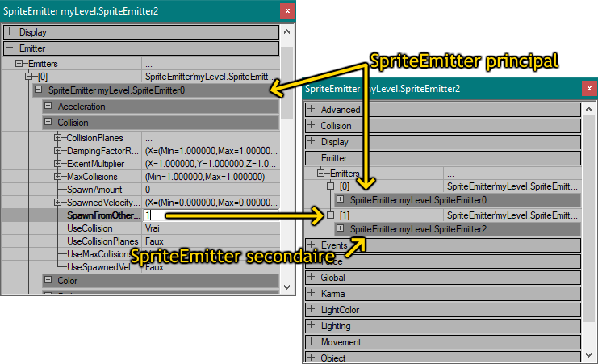Expand SpriteEmitter myLevel.SpriteEmitter2 sub-object row
Viewport: 598px width, 364px height.
(x=341, y=228)
